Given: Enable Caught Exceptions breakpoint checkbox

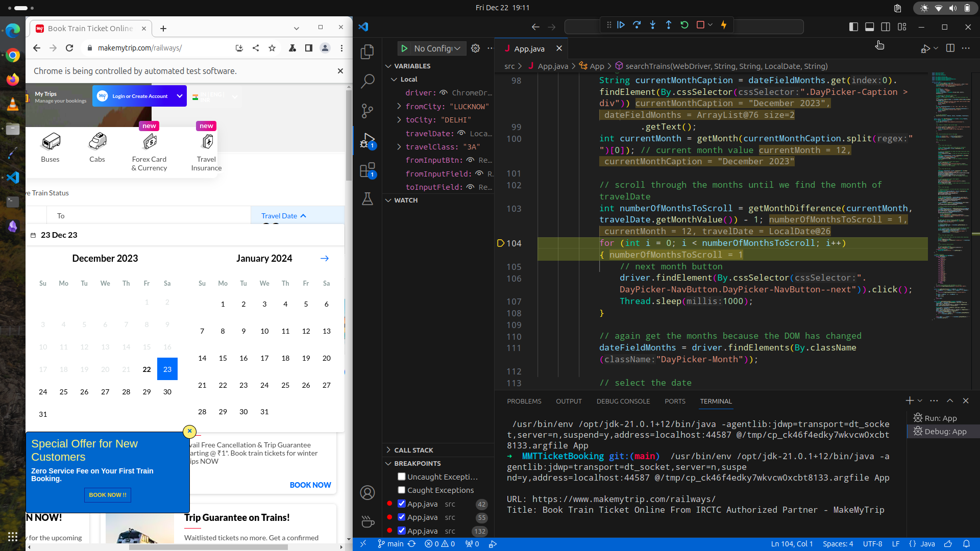Looking at the screenshot, I should coord(402,490).
